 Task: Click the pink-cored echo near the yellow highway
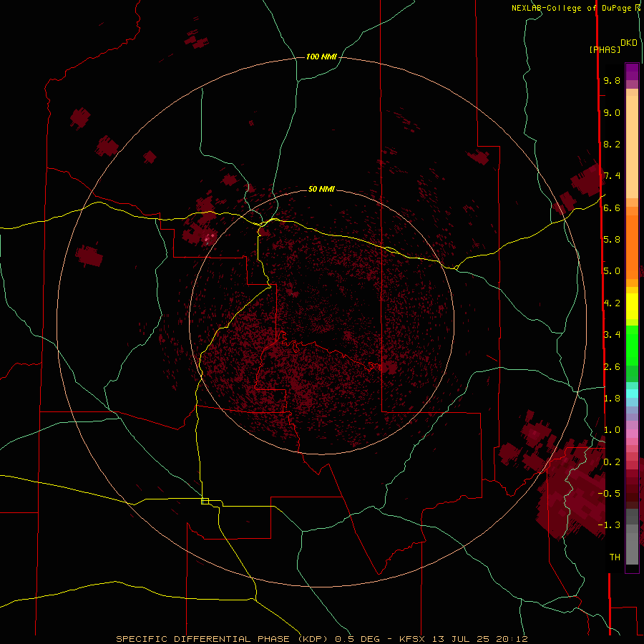coord(210,237)
